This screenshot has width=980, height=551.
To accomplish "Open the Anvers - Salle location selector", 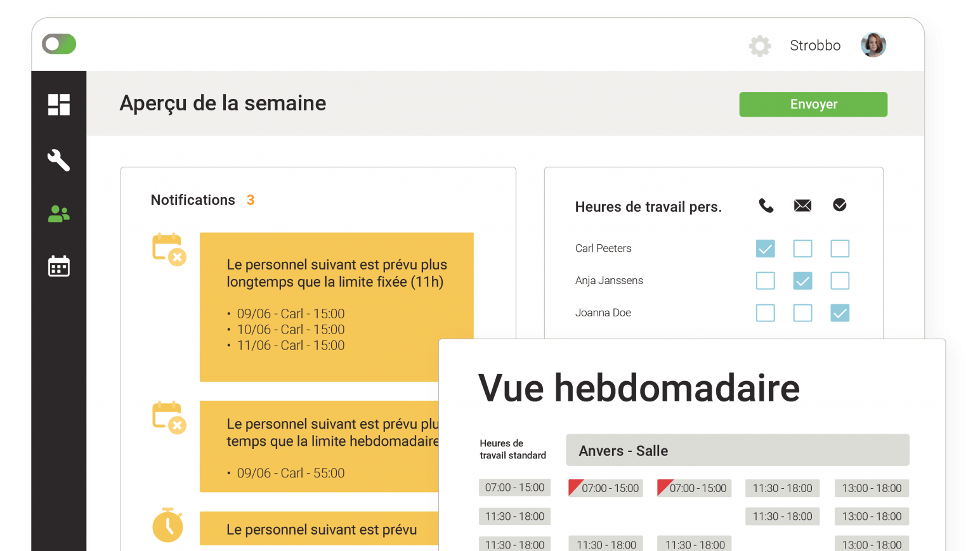I will (737, 450).
